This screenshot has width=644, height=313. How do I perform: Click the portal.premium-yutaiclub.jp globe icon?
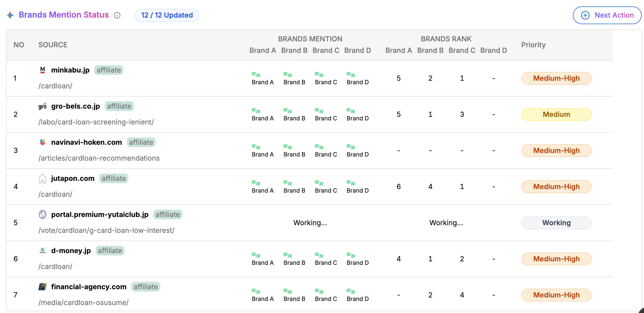(x=43, y=214)
